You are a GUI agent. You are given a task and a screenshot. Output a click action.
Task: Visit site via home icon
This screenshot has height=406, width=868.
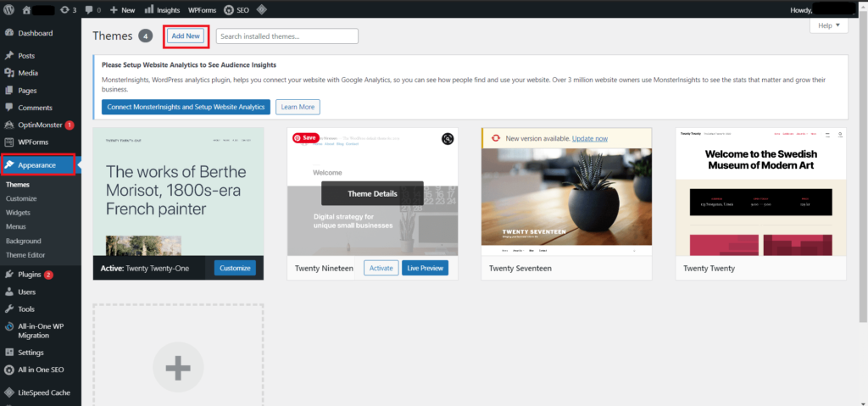point(27,9)
